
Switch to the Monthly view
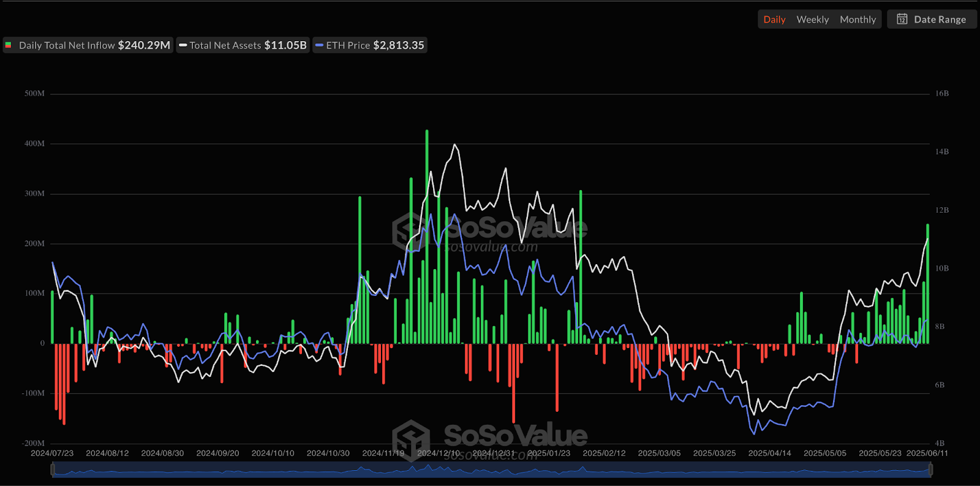tap(858, 20)
